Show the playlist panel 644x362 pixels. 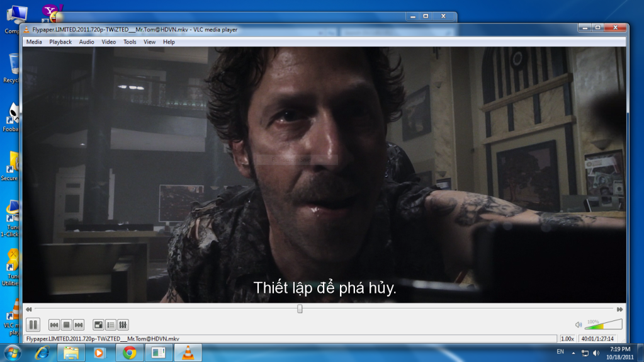pos(111,325)
